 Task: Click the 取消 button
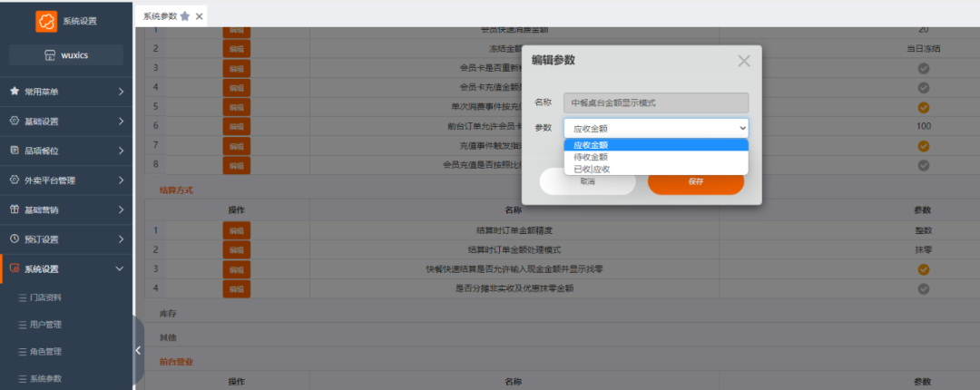[x=587, y=181]
